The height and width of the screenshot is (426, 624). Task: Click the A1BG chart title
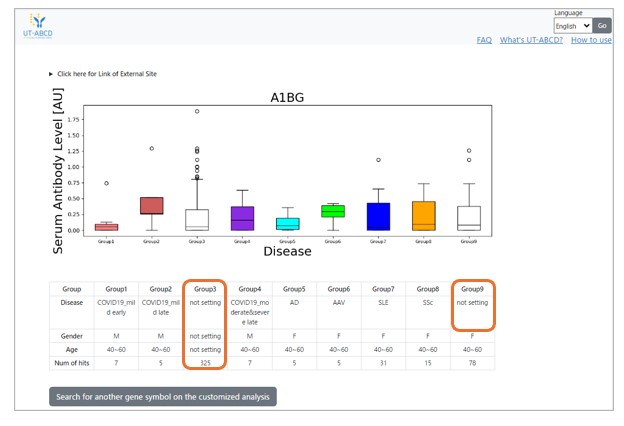(x=287, y=98)
